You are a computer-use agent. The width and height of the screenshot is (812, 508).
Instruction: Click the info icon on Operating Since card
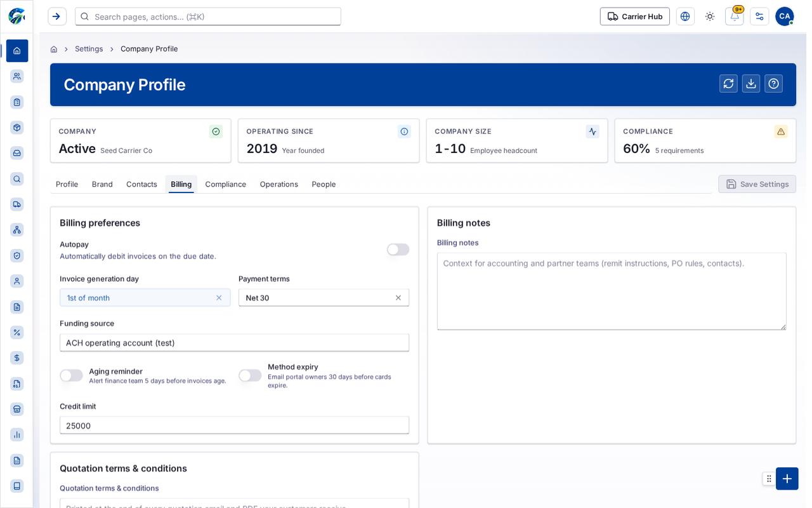pyautogui.click(x=404, y=131)
